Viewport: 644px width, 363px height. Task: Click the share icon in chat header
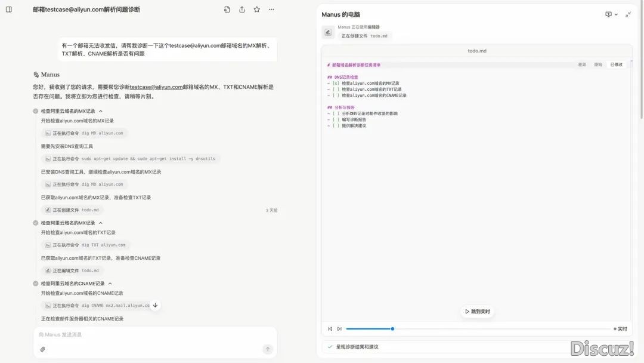242,10
